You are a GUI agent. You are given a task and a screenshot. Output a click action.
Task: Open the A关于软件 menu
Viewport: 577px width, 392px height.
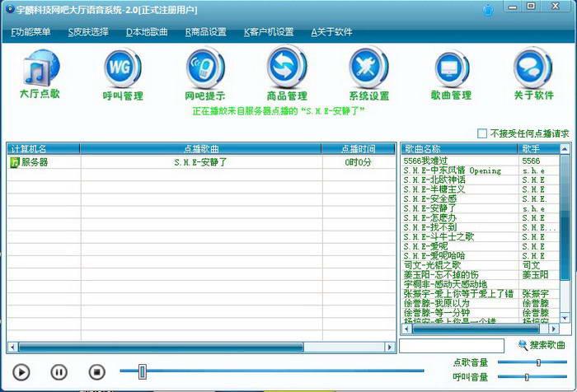tap(331, 32)
